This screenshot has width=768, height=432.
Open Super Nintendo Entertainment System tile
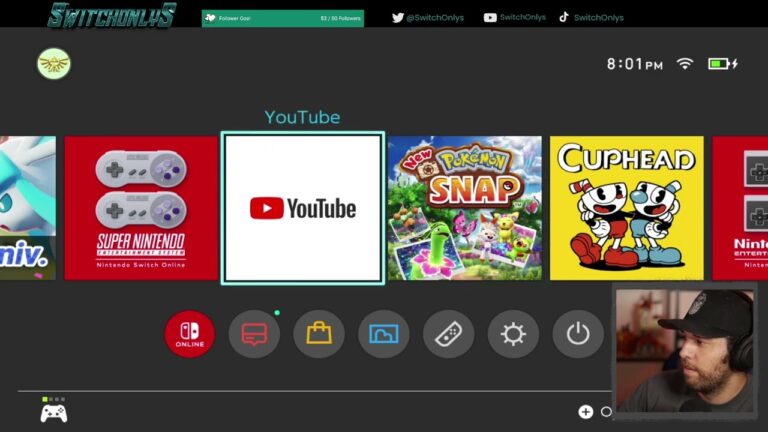click(x=141, y=208)
